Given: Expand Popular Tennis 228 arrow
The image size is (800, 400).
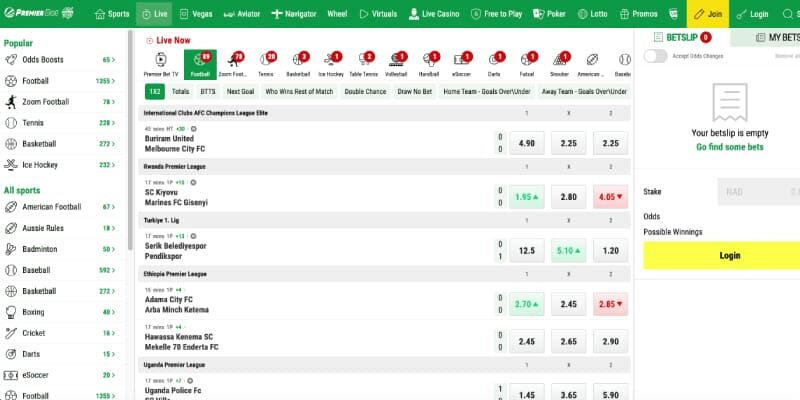Looking at the screenshot, I should coord(113,123).
